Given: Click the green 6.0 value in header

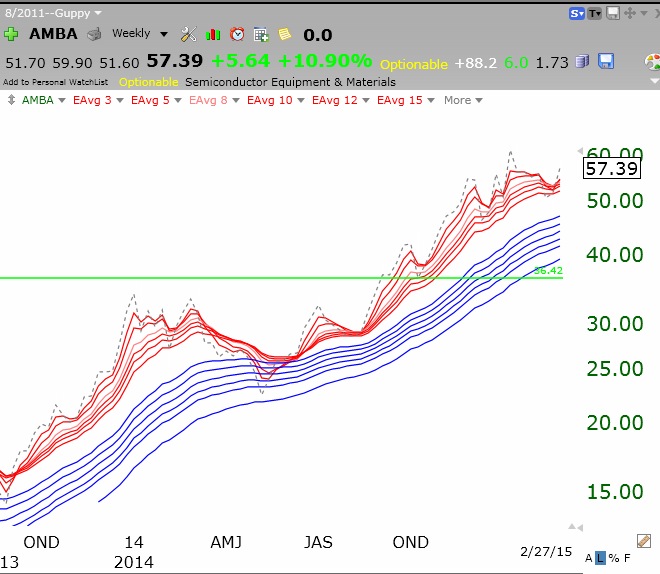Looking at the screenshot, I should coord(516,63).
